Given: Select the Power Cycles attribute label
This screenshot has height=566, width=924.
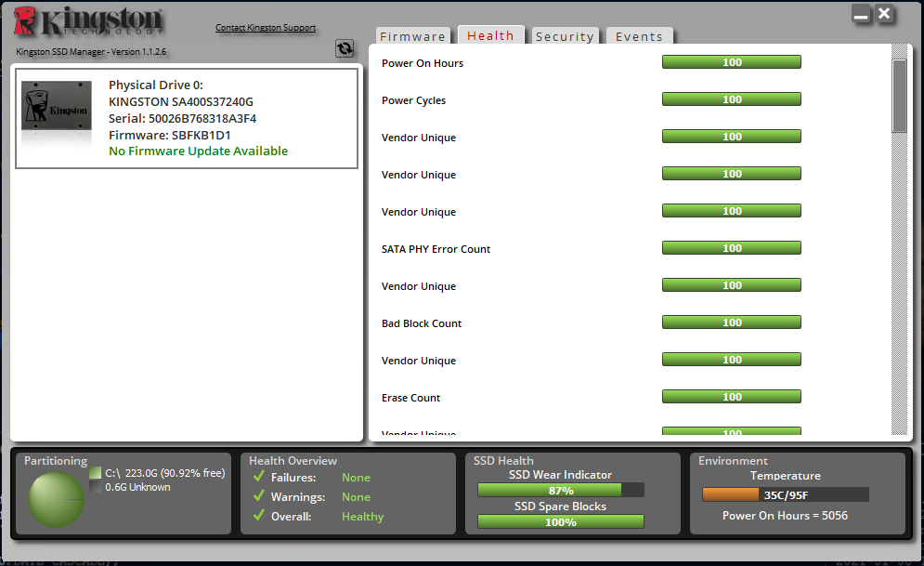Looking at the screenshot, I should coord(413,100).
